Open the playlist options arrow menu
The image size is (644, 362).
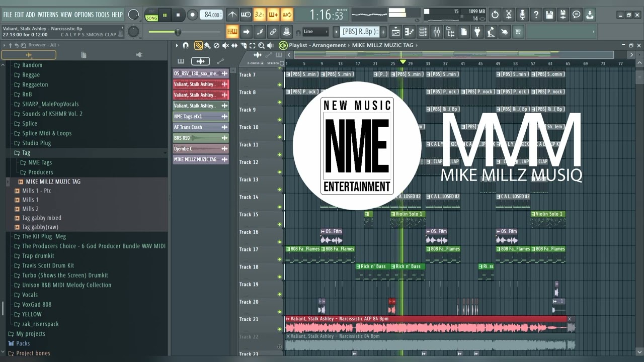[x=177, y=45]
